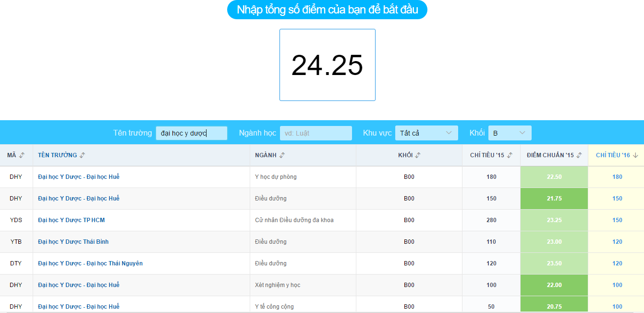Image resolution: width=644 pixels, height=313 pixels.
Task: Click the CHỈ TIÊU '16 column header
Action: (x=613, y=154)
